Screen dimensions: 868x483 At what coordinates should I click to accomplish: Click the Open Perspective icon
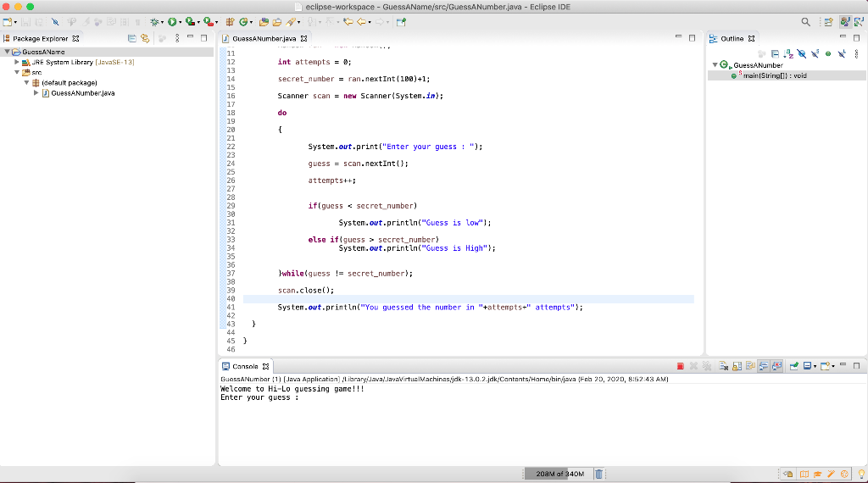(x=827, y=22)
